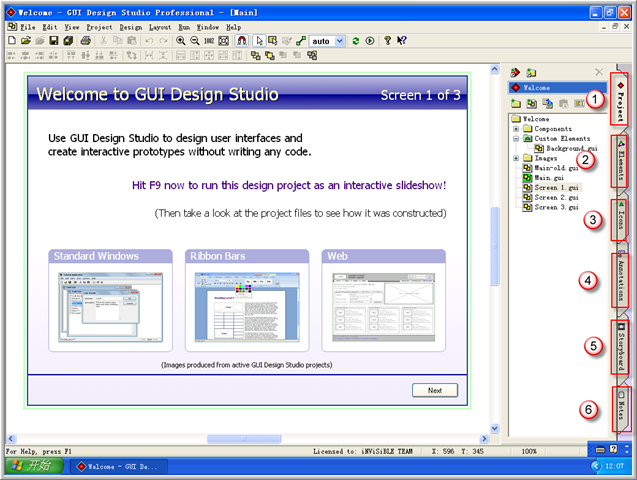
Task: Click the red new-project icon atop the project panel
Action: pos(516,73)
